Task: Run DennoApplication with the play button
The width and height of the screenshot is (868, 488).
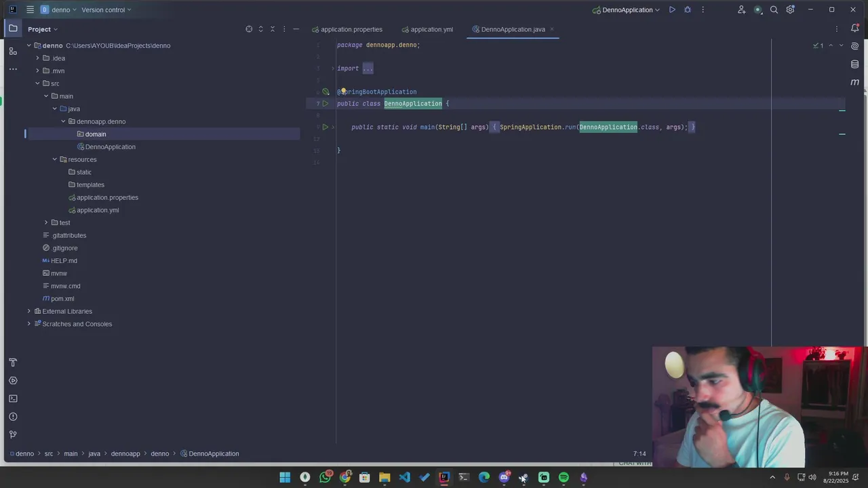Action: pos(672,9)
